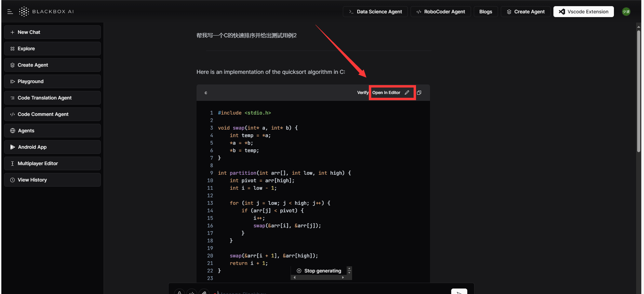Click the page vertical scrollbar thumb
Screen dimensions: 644x294
(x=639, y=91)
